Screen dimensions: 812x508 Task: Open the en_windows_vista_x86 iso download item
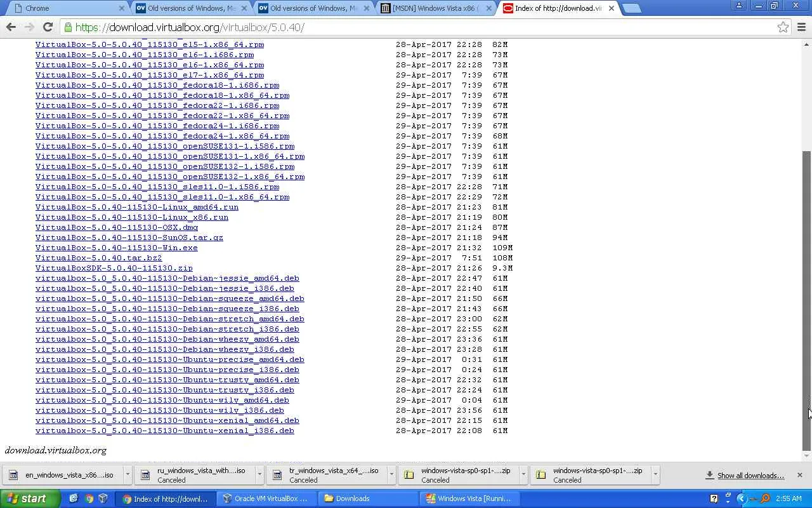click(63, 475)
